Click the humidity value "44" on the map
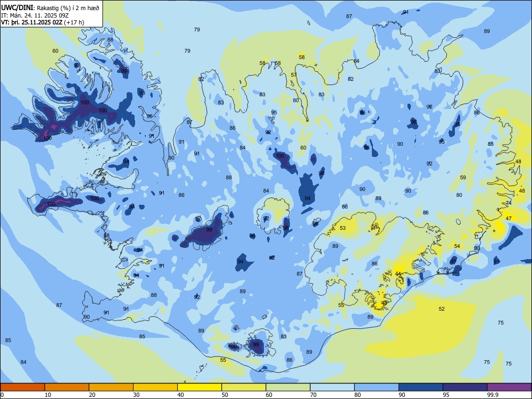The image size is (532, 399). 398,273
